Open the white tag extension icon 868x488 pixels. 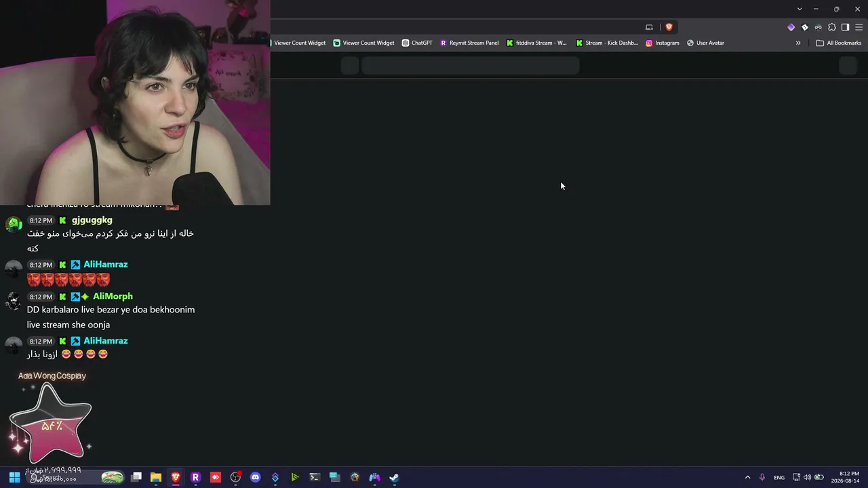coord(805,27)
